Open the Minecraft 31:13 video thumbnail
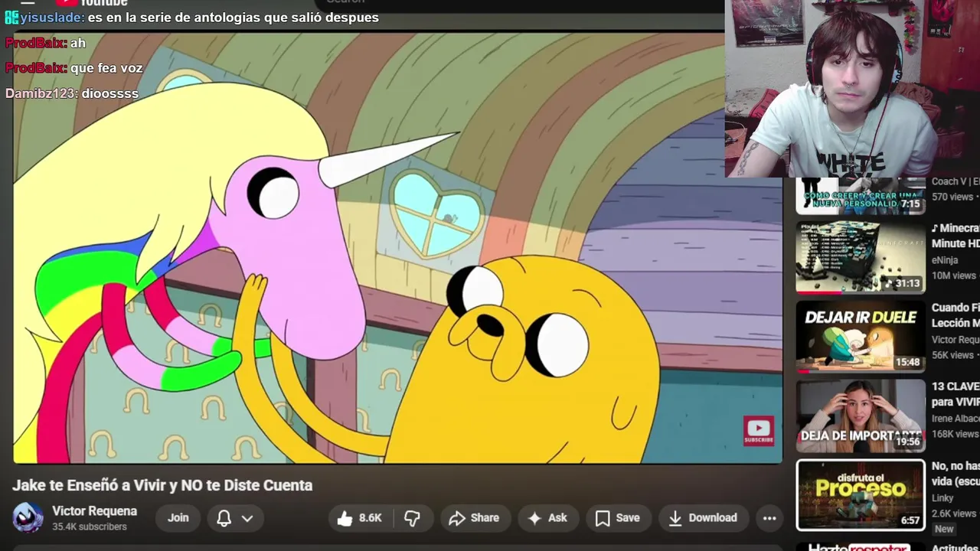 pyautogui.click(x=861, y=257)
